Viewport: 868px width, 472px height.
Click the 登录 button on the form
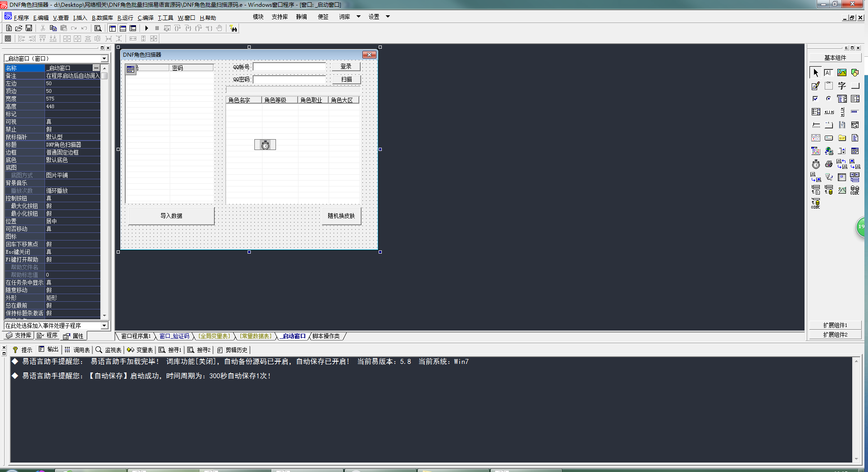coord(346,66)
